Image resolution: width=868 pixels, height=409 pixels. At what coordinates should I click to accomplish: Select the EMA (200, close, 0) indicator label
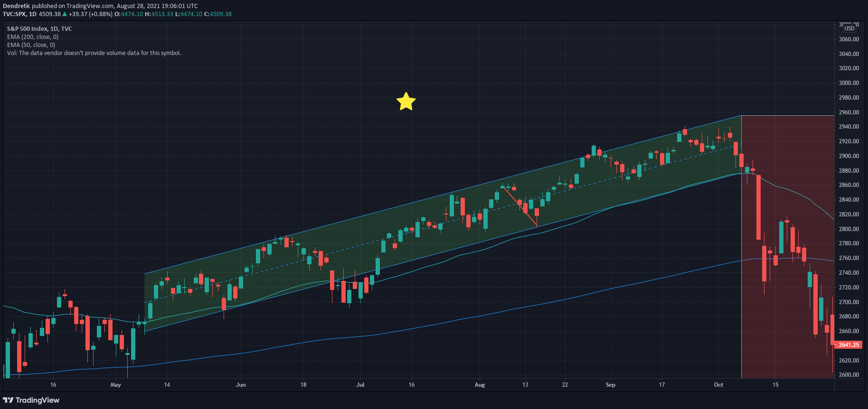tap(33, 37)
